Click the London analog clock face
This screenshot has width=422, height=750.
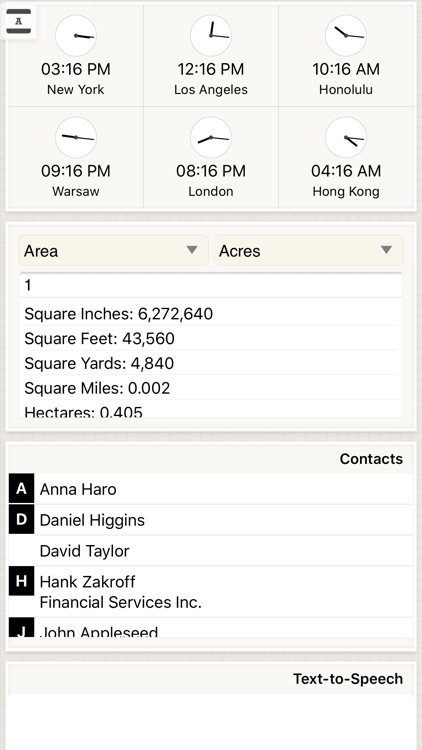click(x=211, y=138)
